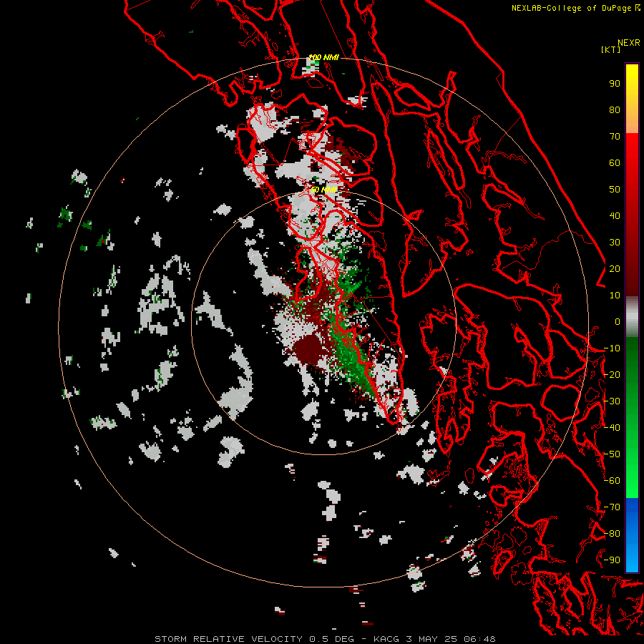The image size is (644, 644).
Task: Click the 50 knot label on the scale
Action: [615, 190]
